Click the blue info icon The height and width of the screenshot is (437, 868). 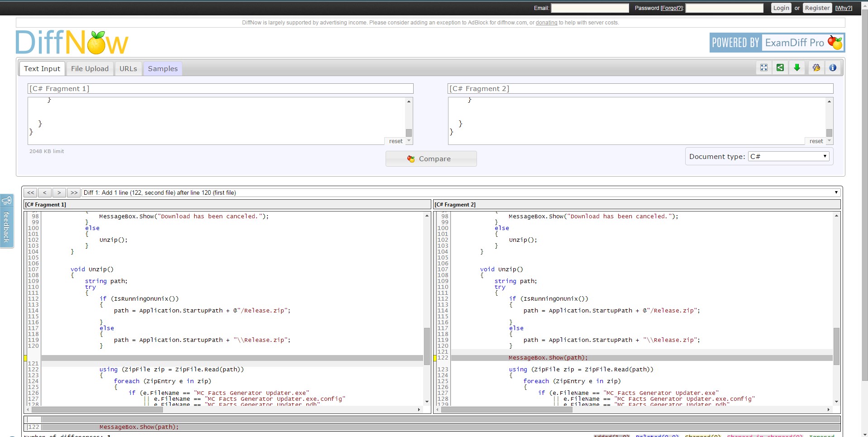833,68
